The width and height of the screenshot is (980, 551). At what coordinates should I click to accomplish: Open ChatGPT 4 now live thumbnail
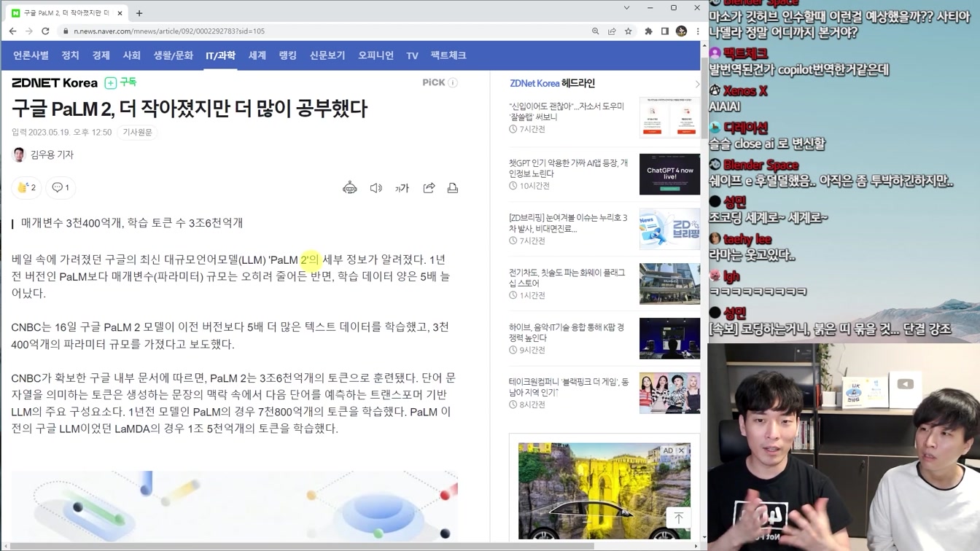point(669,174)
